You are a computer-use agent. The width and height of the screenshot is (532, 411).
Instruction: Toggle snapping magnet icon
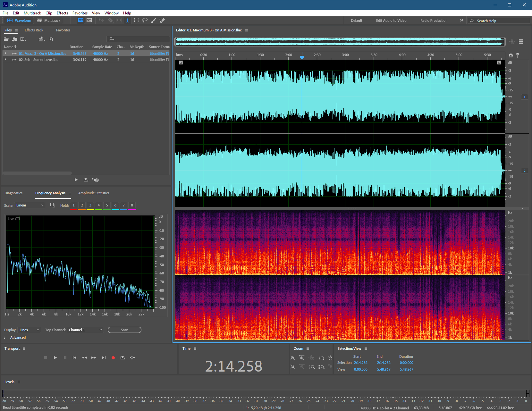pos(511,55)
